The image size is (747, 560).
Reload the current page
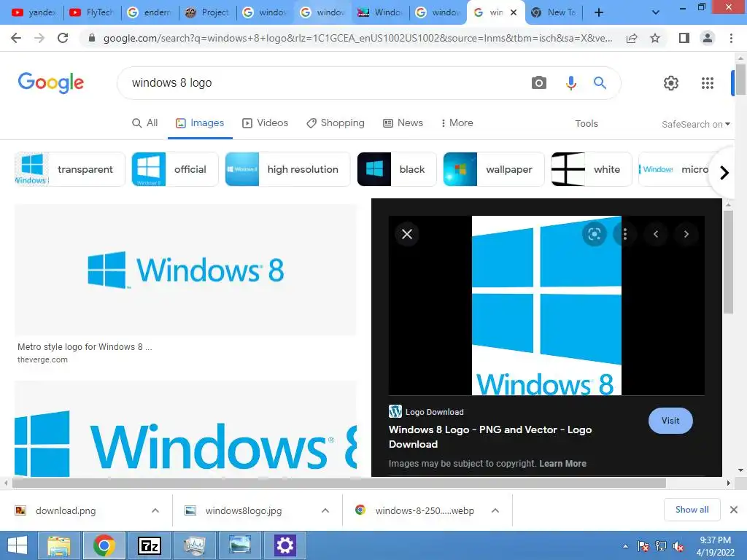[x=63, y=38]
